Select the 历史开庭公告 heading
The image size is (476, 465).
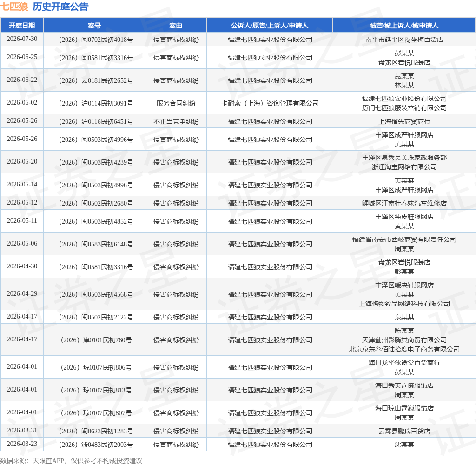click(x=60, y=7)
